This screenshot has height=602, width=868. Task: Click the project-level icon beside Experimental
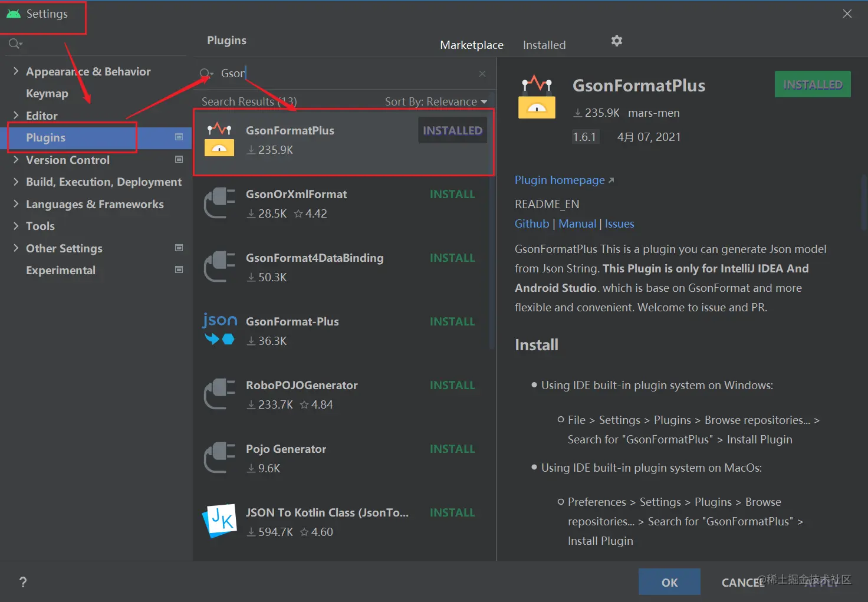tap(179, 269)
